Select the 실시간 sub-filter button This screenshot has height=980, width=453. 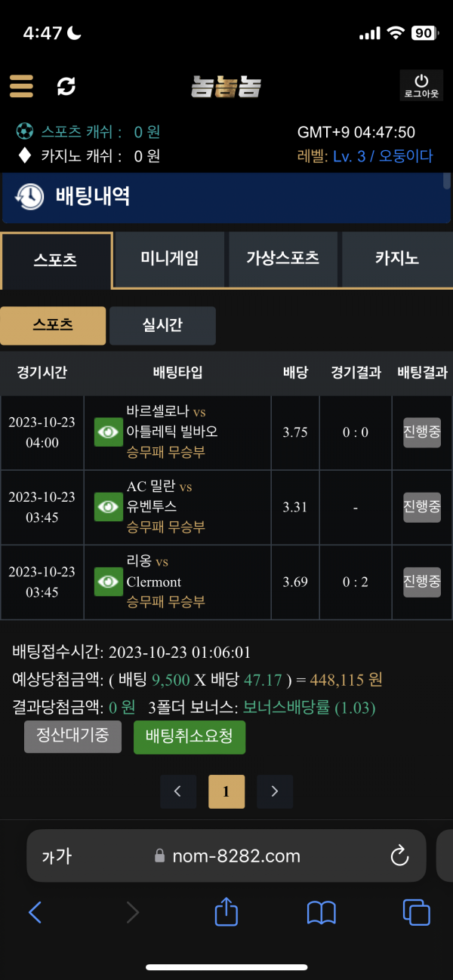click(x=162, y=325)
